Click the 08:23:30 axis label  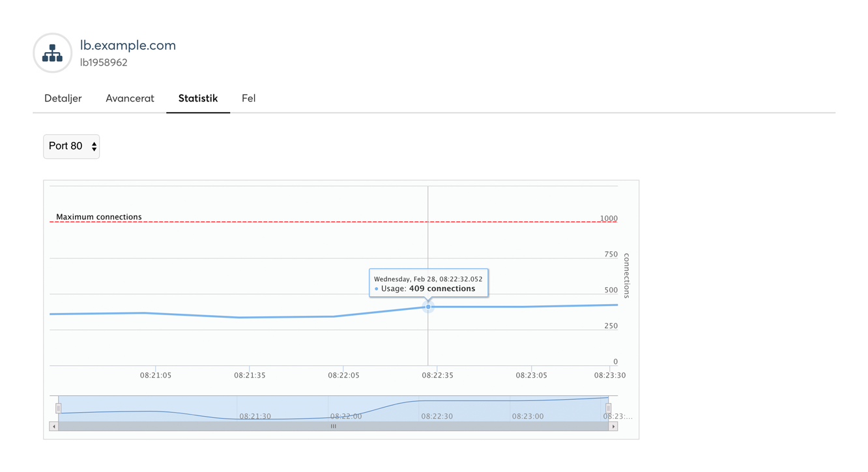point(610,375)
